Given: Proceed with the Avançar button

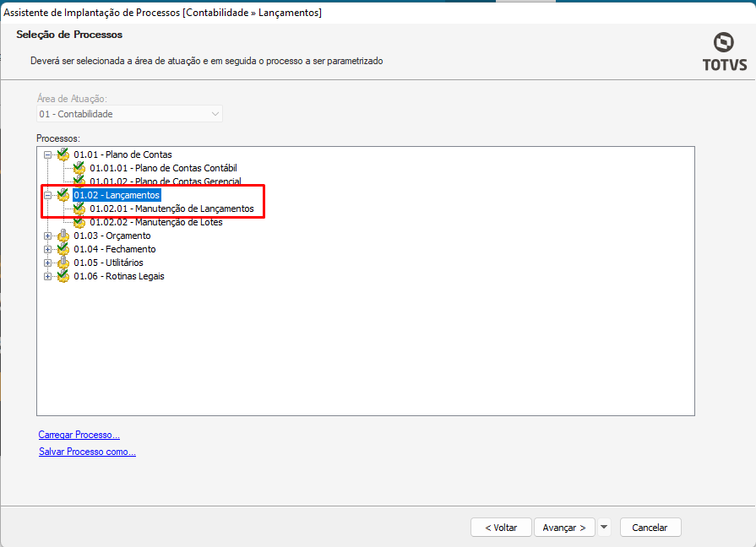Looking at the screenshot, I should [564, 528].
